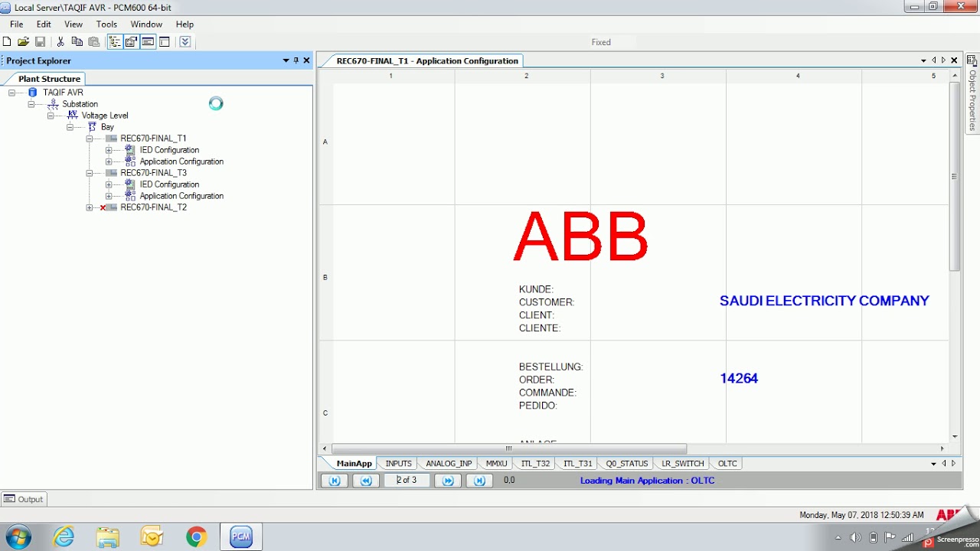Switch to the Q0_STATUS worksheet tab

click(x=626, y=464)
